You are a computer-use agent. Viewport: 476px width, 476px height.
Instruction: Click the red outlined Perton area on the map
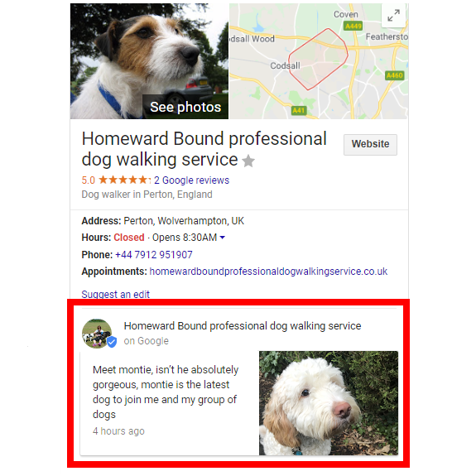(x=318, y=60)
